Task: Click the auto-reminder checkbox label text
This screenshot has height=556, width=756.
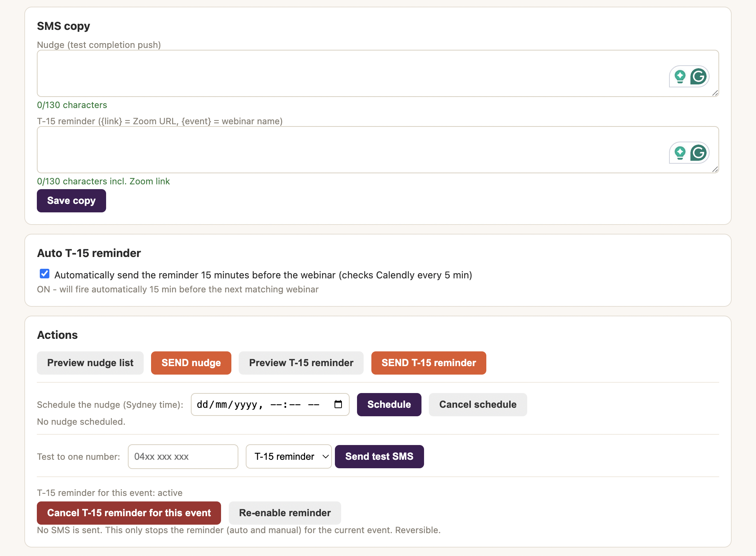Action: (x=263, y=275)
